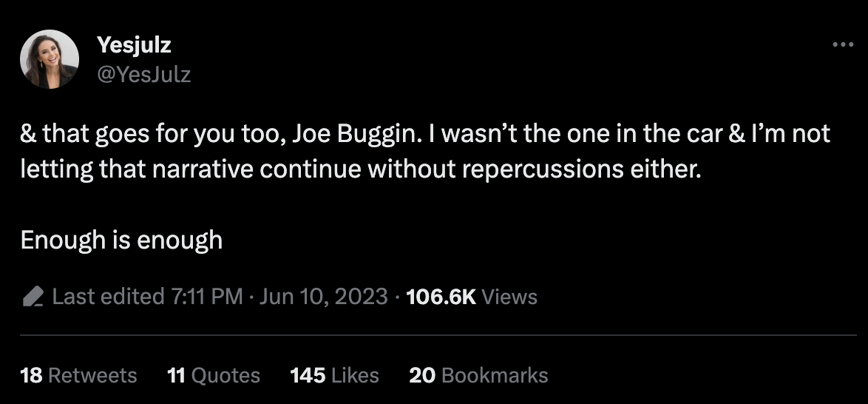Open the @YesJulz handle link
868x404 pixels.
click(x=143, y=74)
